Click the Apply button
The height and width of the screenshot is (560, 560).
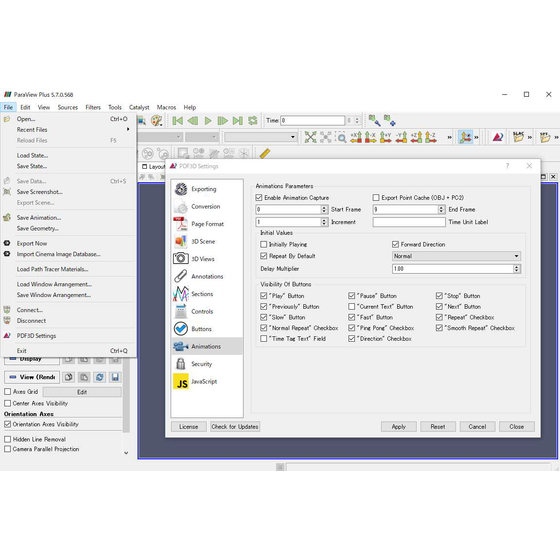coord(399,426)
